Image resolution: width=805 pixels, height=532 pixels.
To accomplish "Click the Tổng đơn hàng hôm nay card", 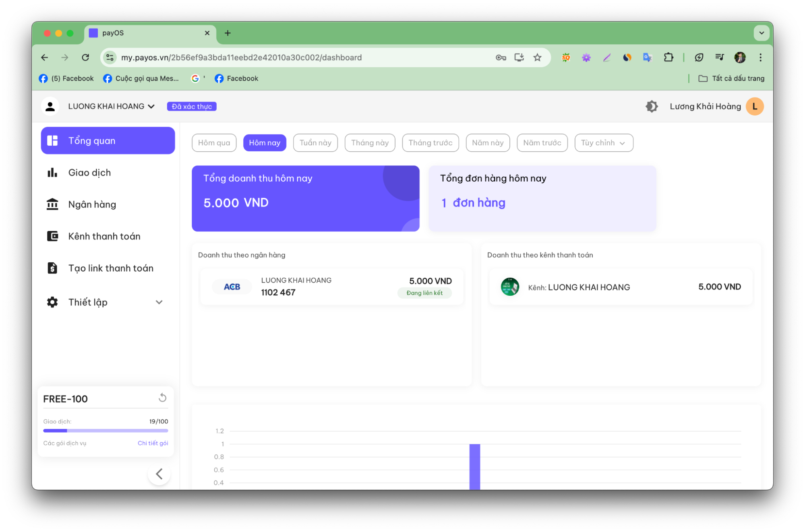I will pos(542,198).
